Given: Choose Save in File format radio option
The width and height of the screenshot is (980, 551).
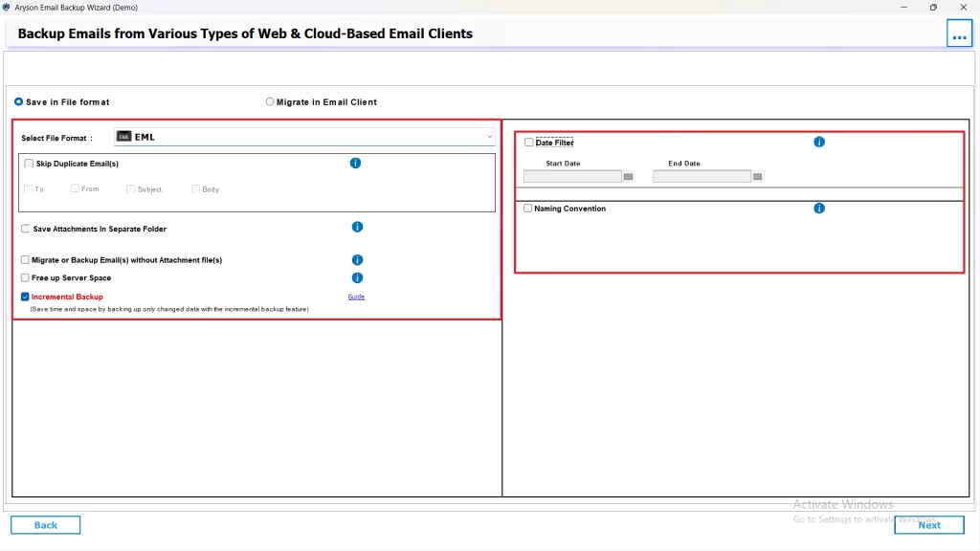Looking at the screenshot, I should [x=18, y=101].
